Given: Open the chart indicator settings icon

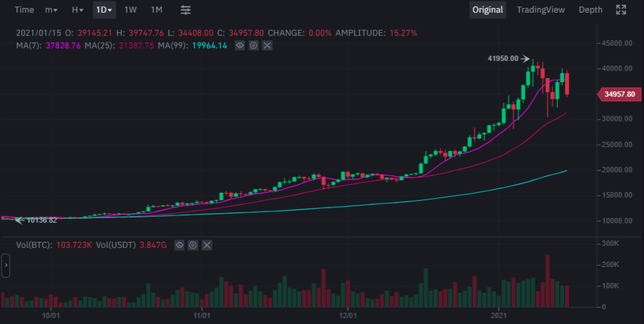Looking at the screenshot, I should click(x=186, y=10).
